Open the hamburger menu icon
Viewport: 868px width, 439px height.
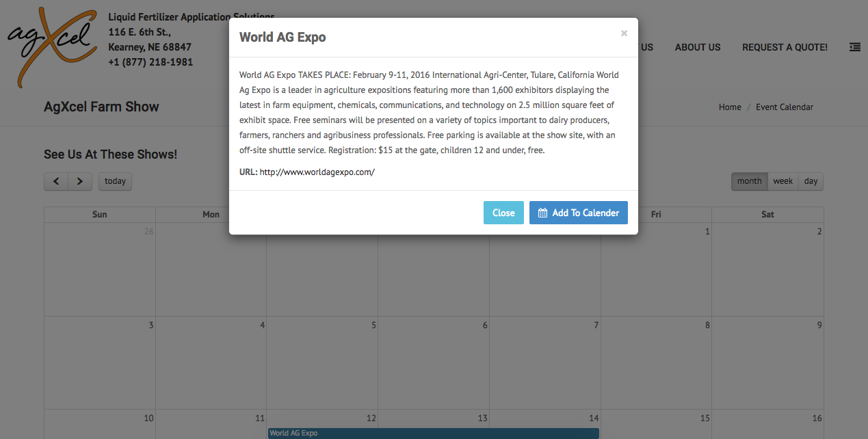pos(854,47)
